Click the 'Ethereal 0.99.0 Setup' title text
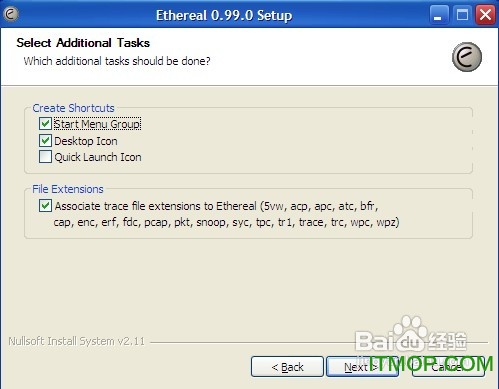This screenshot has height=389, width=499. [224, 15]
